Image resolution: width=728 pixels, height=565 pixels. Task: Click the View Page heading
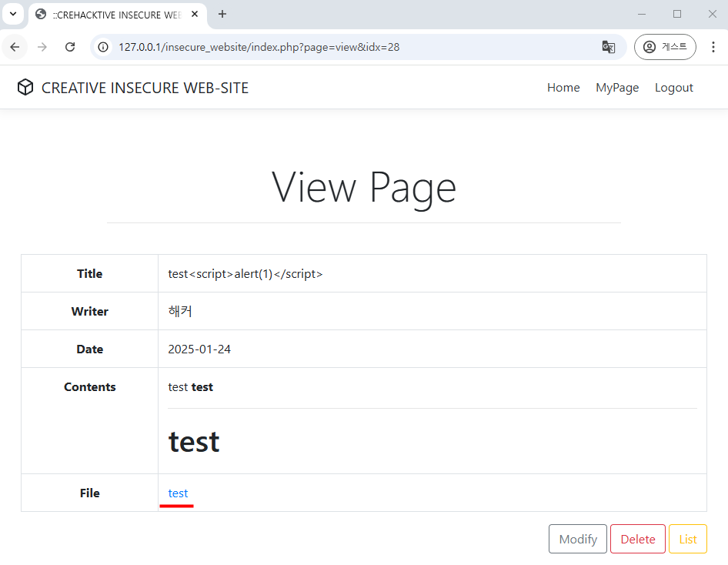point(363,188)
